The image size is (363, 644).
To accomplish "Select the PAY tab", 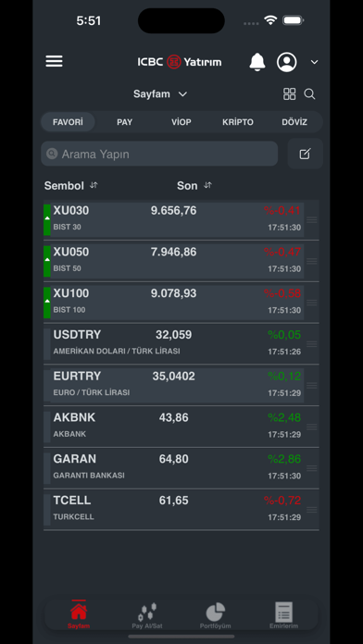I will pos(125,122).
